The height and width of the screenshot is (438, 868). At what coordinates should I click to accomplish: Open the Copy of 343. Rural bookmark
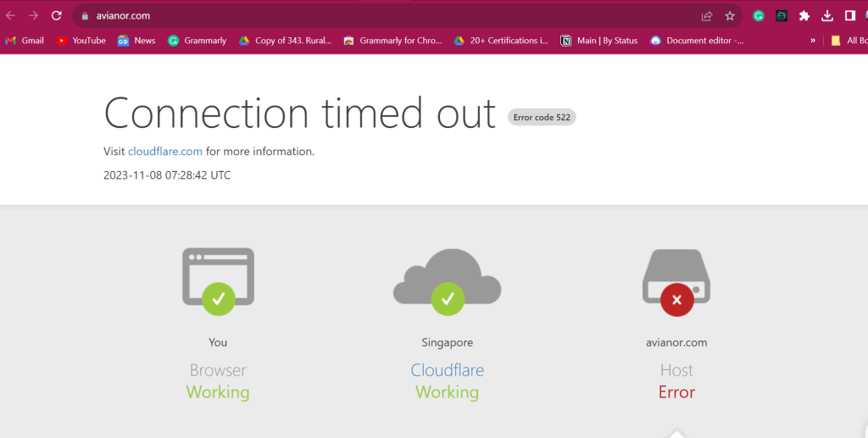pyautogui.click(x=285, y=41)
